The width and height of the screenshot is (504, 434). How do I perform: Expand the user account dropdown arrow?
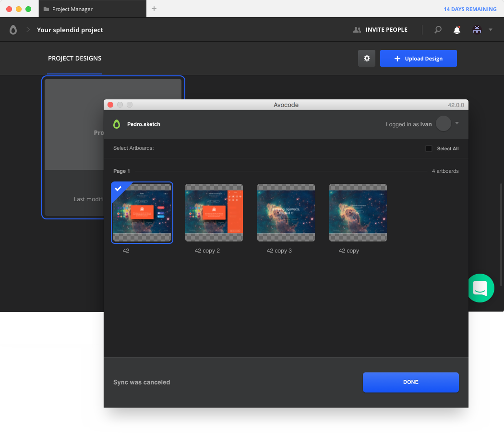tap(491, 30)
